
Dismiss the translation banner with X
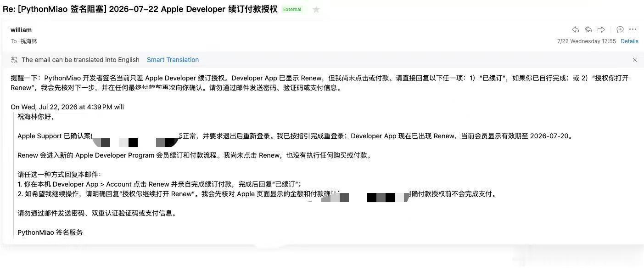635,60
